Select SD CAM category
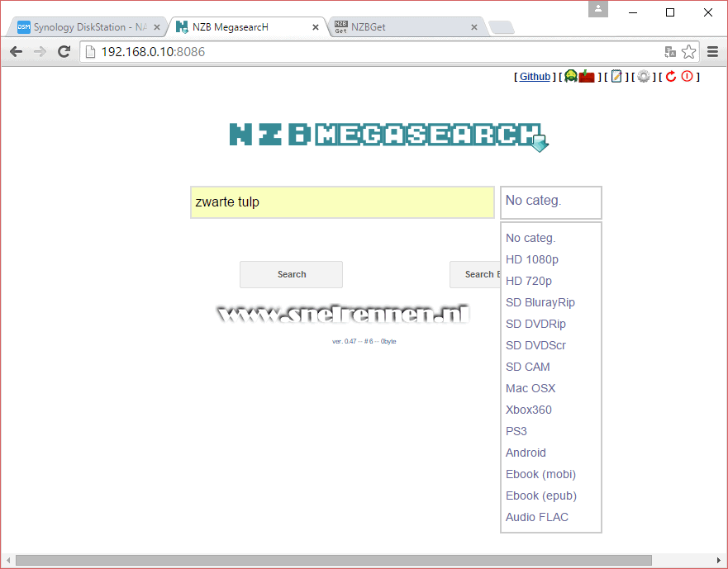Screen dimensions: 728x569 527,367
